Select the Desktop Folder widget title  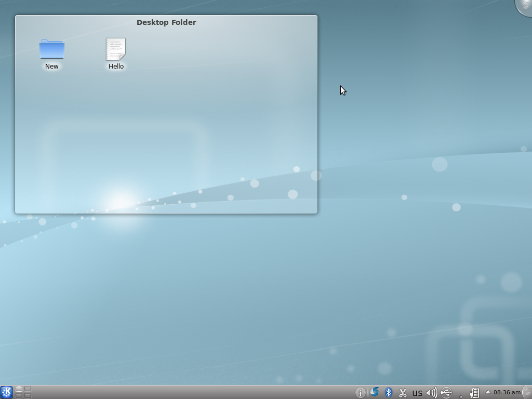(166, 22)
